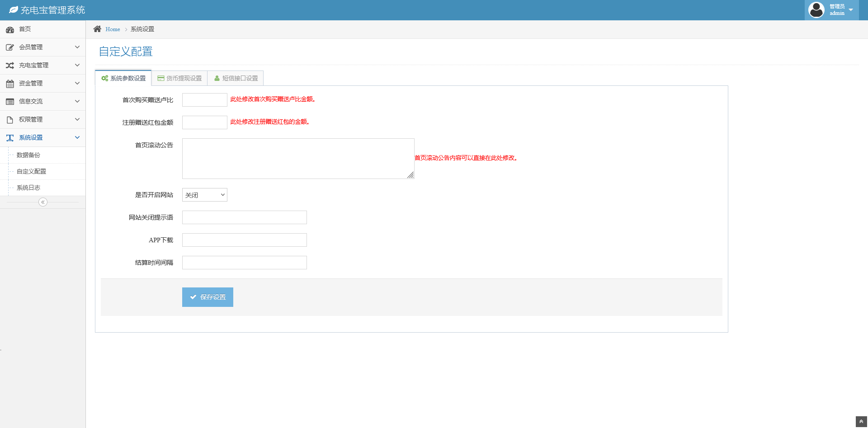Expand the 会员管理 menu chevron
This screenshot has height=428, width=868.
pyautogui.click(x=77, y=47)
